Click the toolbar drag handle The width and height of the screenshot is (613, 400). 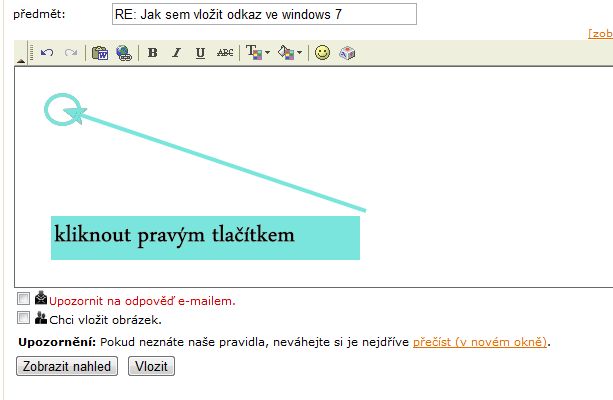(31, 53)
